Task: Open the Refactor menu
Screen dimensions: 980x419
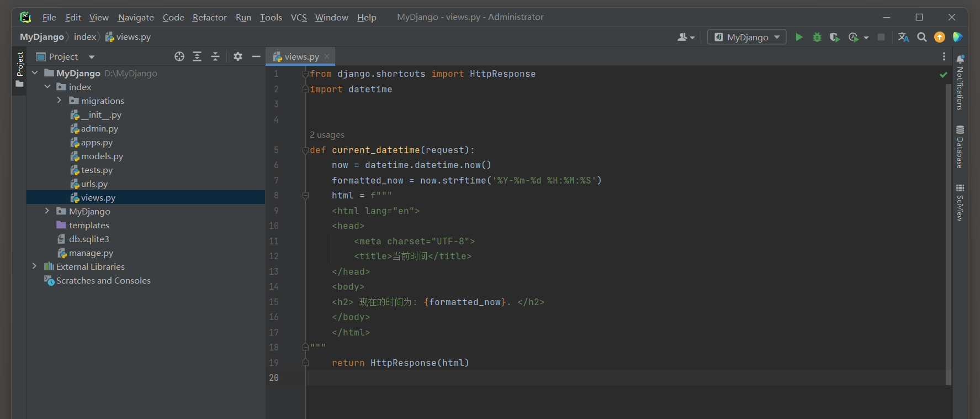Action: point(209,17)
